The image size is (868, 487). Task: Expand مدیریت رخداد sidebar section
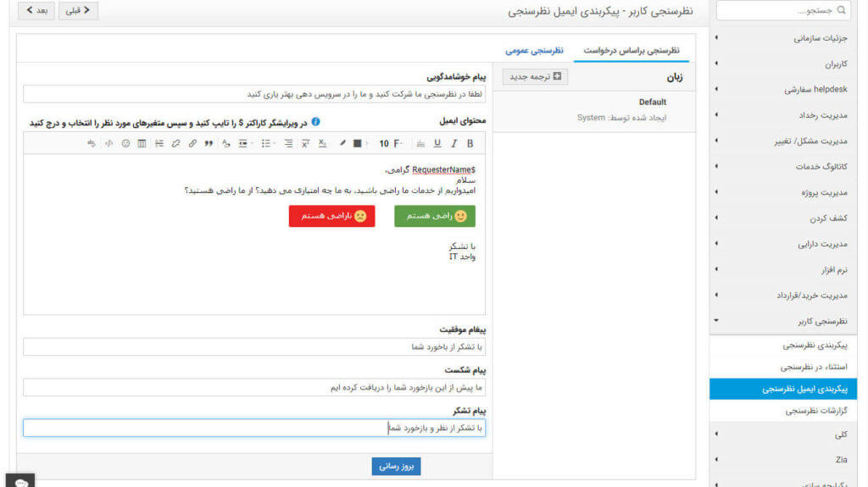click(782, 115)
